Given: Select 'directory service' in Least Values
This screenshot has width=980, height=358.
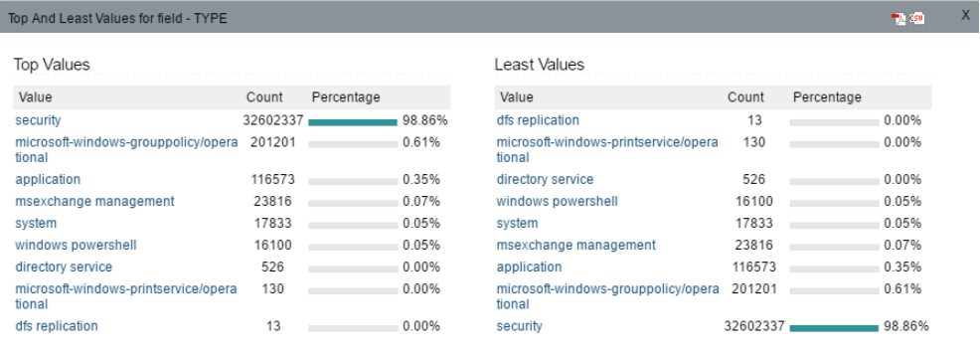Looking at the screenshot, I should tap(545, 180).
